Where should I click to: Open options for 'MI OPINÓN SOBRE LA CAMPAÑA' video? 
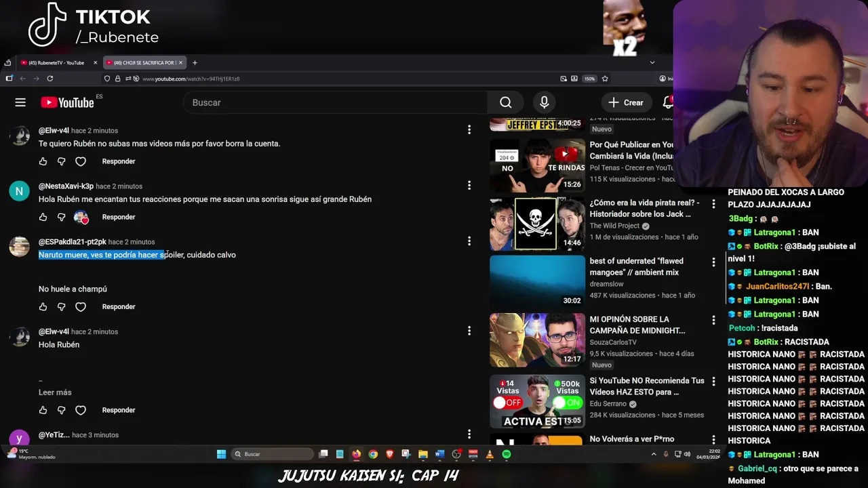click(x=713, y=321)
